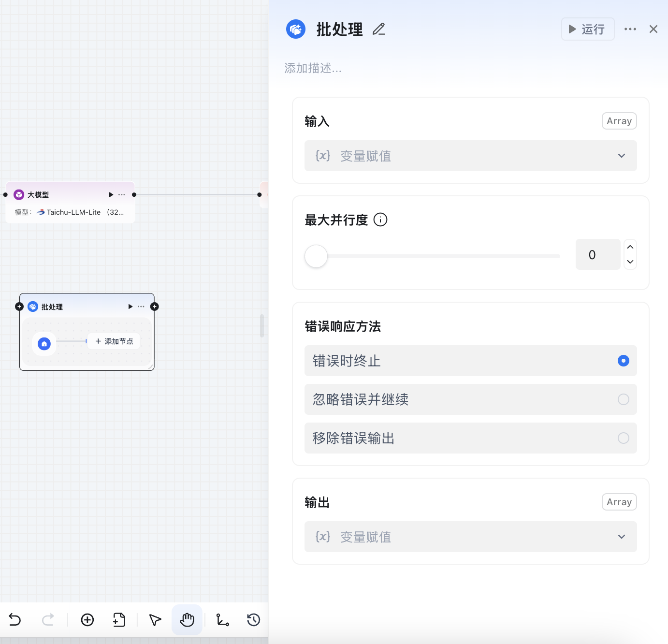The image size is (668, 644).
Task: Open the three-dot menu in panel header
Action: tap(630, 29)
